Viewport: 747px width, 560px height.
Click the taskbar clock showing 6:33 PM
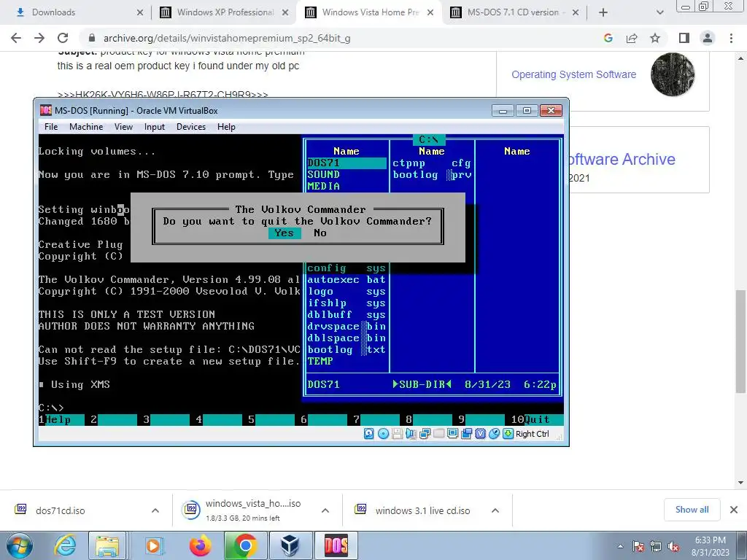[710, 546]
